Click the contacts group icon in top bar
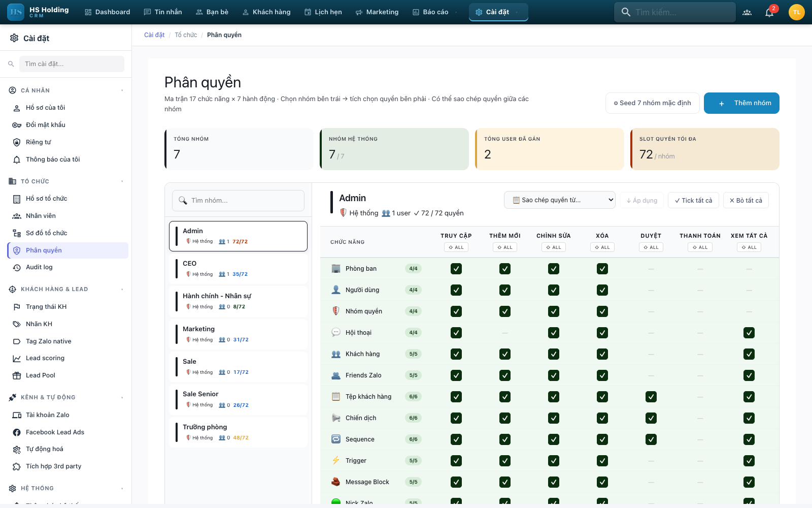Screen dimensions: 812x508 747,12
